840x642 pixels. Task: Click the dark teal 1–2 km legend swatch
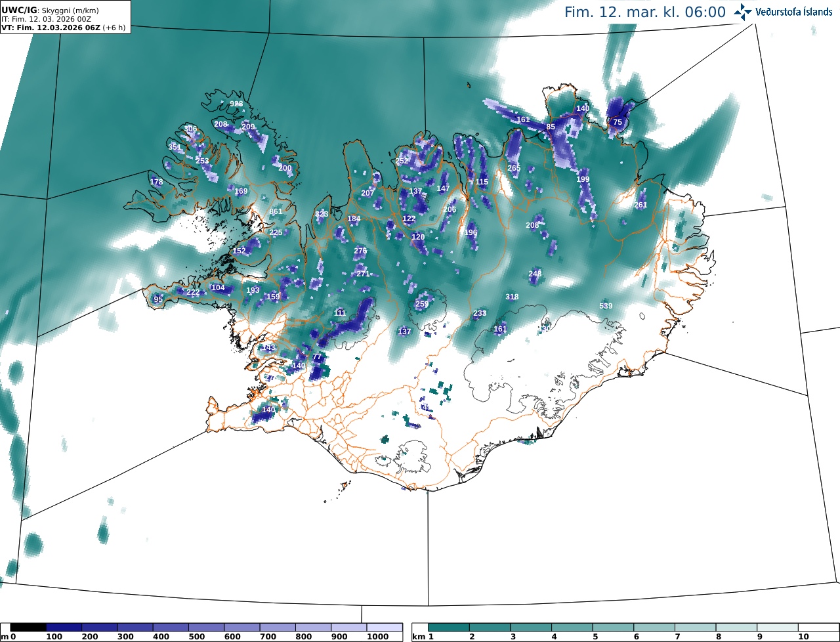coord(449,628)
